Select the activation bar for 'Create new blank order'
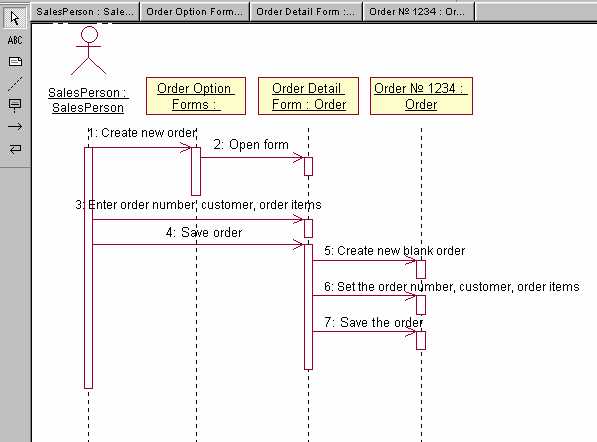 [421, 269]
